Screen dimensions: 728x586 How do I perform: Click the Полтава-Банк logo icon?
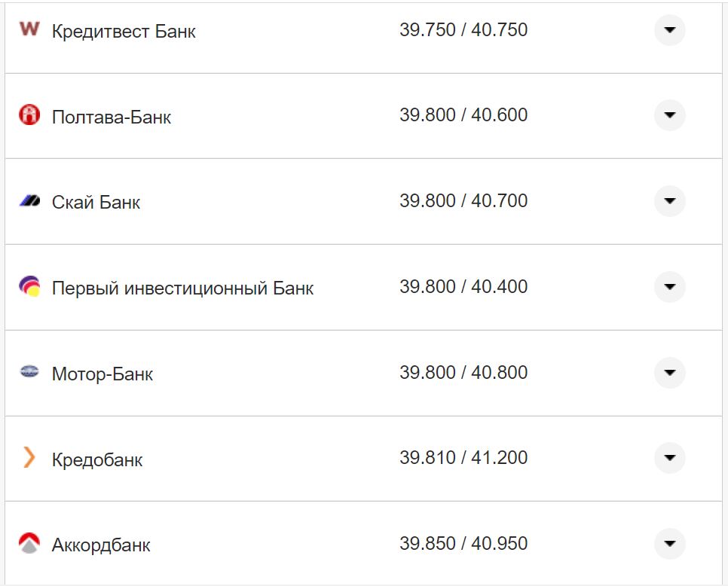[x=27, y=116]
